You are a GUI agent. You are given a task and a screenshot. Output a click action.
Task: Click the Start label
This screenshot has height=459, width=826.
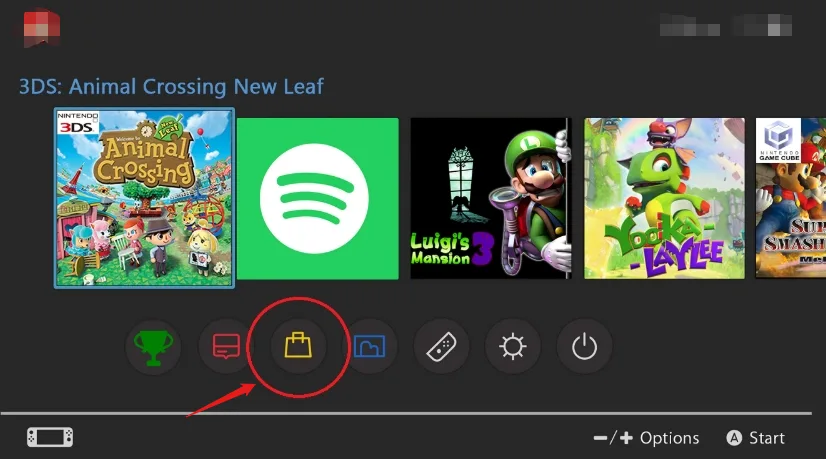[767, 438]
